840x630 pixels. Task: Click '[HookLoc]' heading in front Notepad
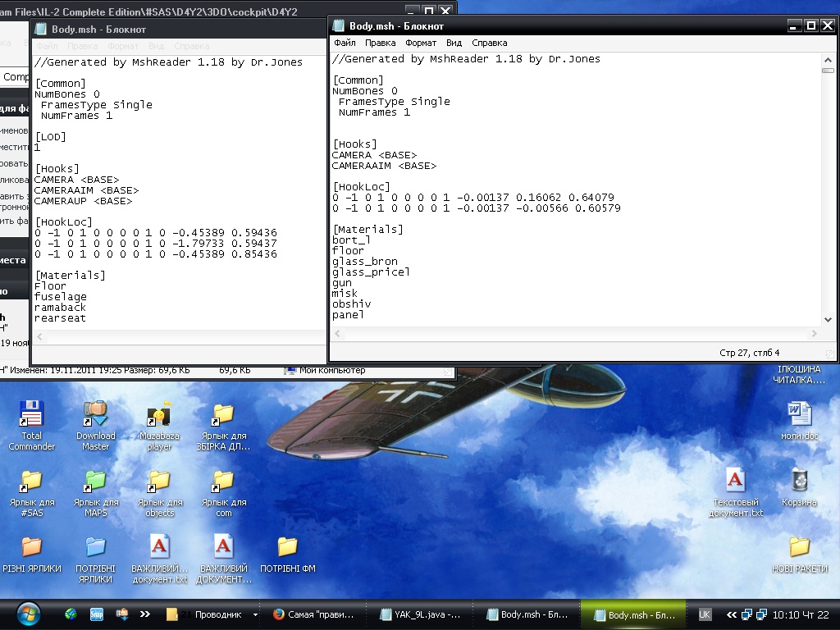[x=362, y=187]
